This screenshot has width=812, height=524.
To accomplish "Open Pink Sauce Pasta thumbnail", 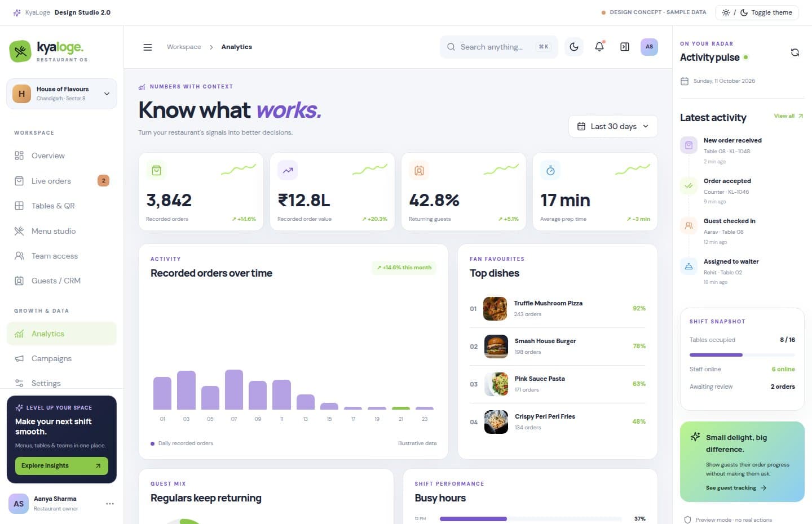I will tap(496, 384).
